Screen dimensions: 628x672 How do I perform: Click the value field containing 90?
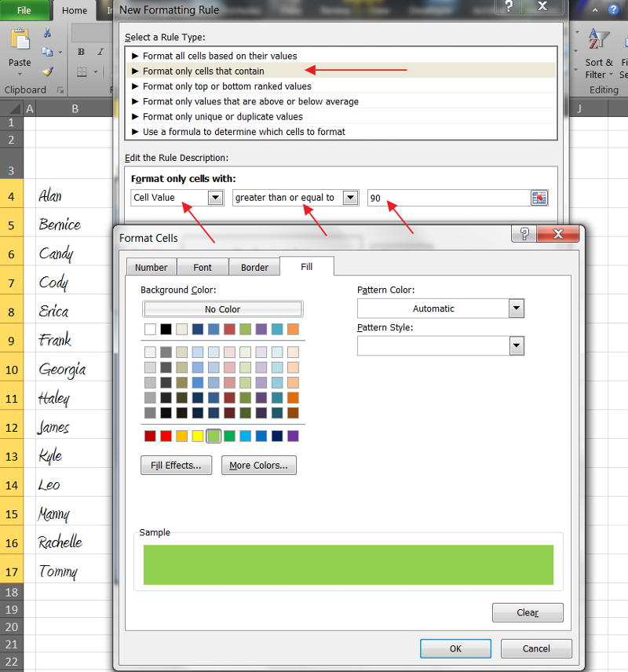point(449,198)
